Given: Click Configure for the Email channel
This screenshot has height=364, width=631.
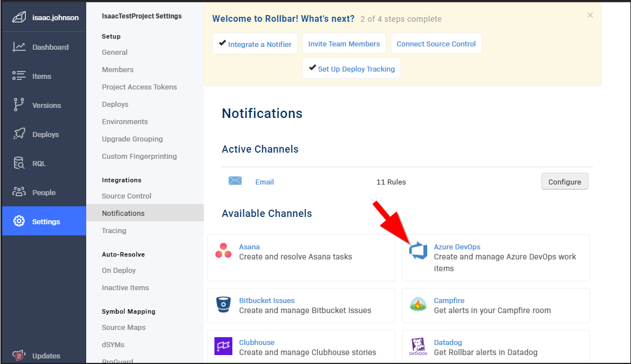Looking at the screenshot, I should [x=564, y=182].
